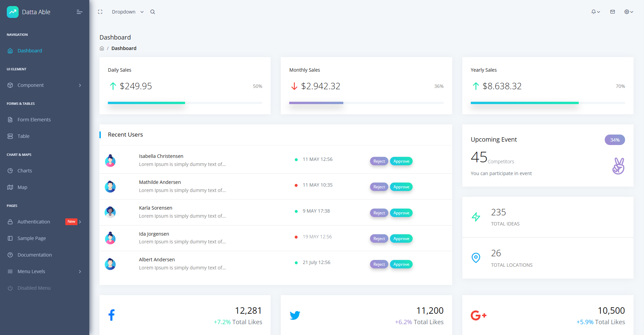Open the mail envelope icon
Image resolution: width=644 pixels, height=335 pixels.
point(613,12)
